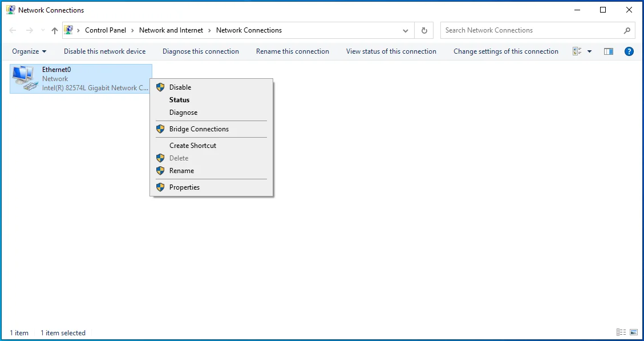644x341 pixels.
Task: Switch to large icons view in status bar
Action: point(633,332)
